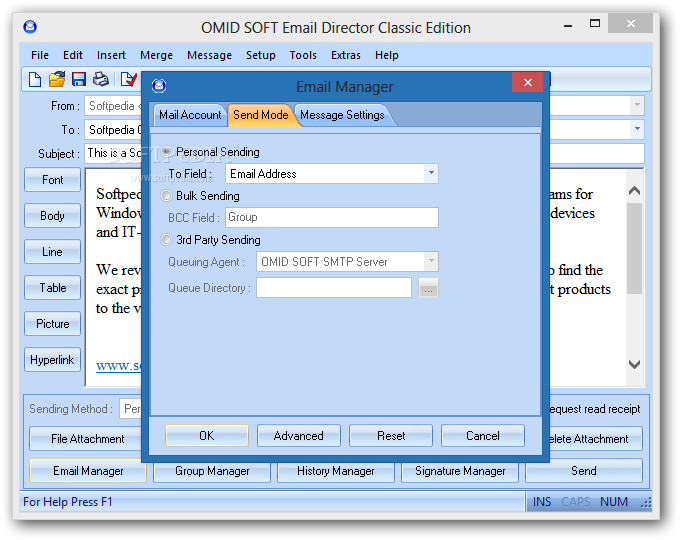Click the spell check toolbar icon
Image resolution: width=680 pixels, height=540 pixels.
pyautogui.click(x=129, y=79)
